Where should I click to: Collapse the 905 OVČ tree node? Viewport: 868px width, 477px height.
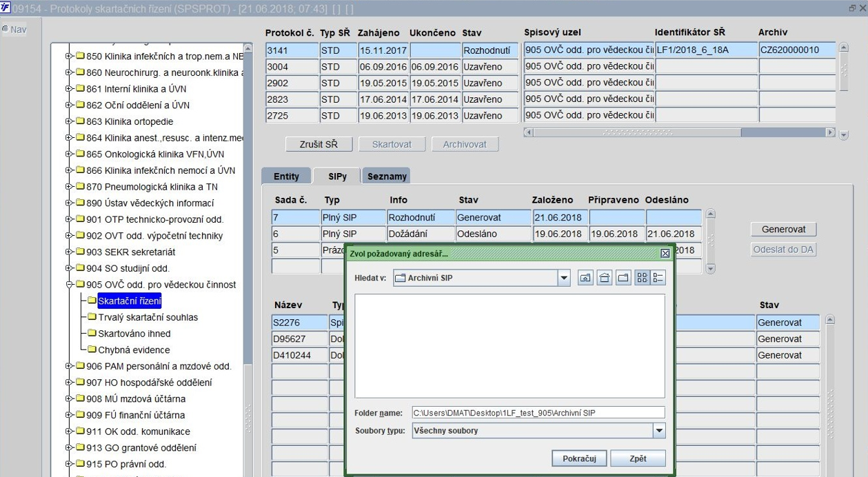coord(69,285)
